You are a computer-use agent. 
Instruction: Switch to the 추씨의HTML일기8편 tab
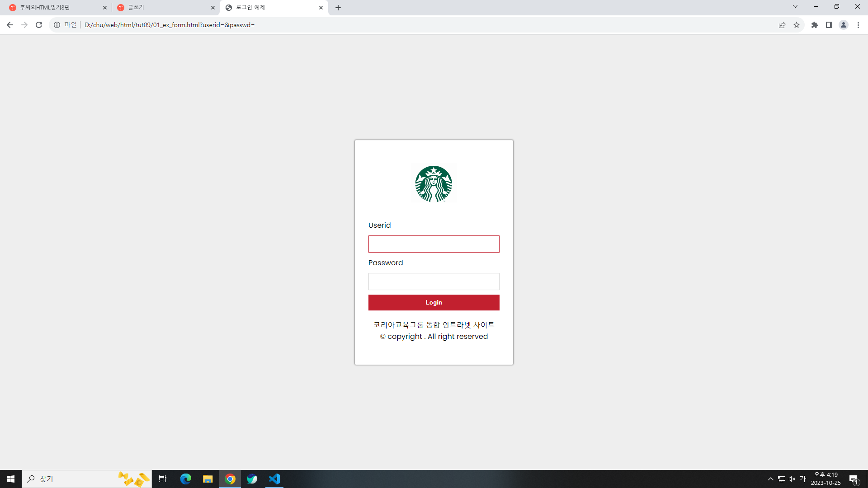pos(54,8)
